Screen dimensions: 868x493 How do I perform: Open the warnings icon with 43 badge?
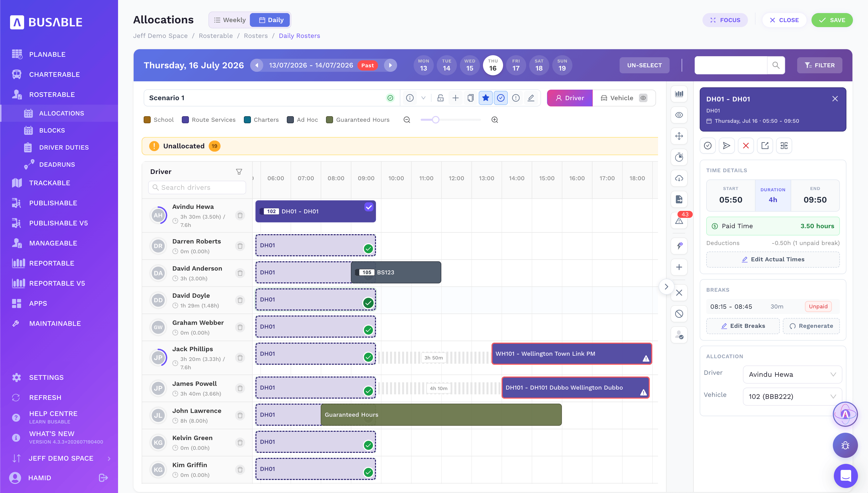pyautogui.click(x=679, y=221)
